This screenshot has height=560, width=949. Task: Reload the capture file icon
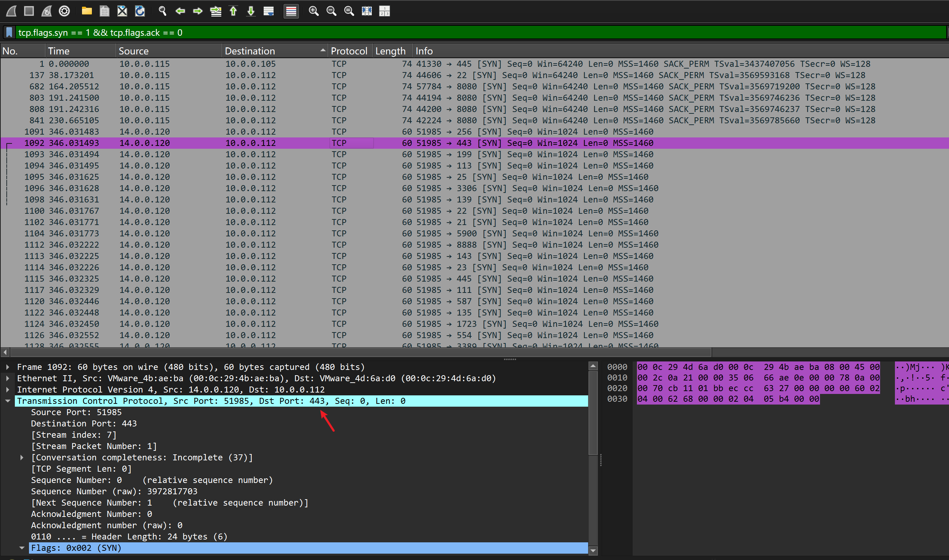[x=140, y=11]
